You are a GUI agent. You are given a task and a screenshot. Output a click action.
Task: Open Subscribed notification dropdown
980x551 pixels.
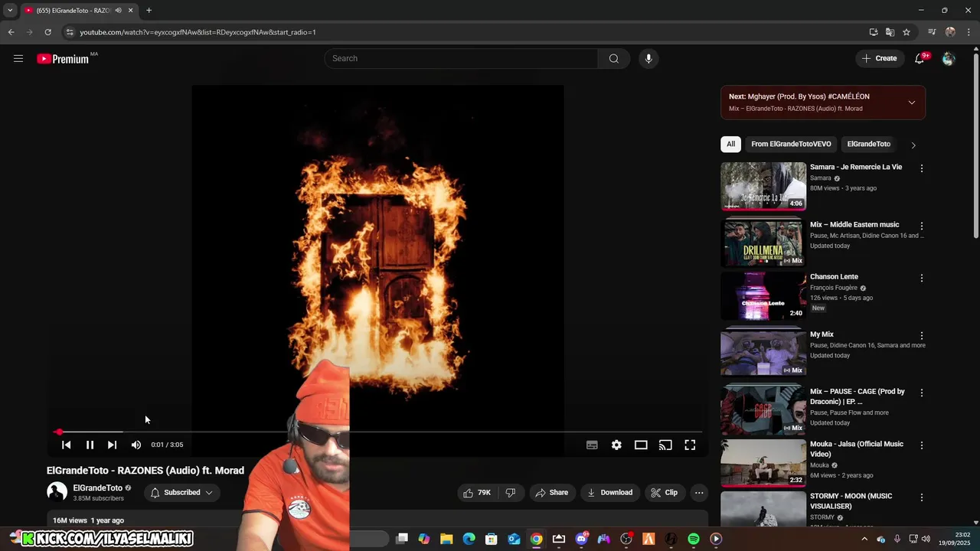click(x=182, y=493)
